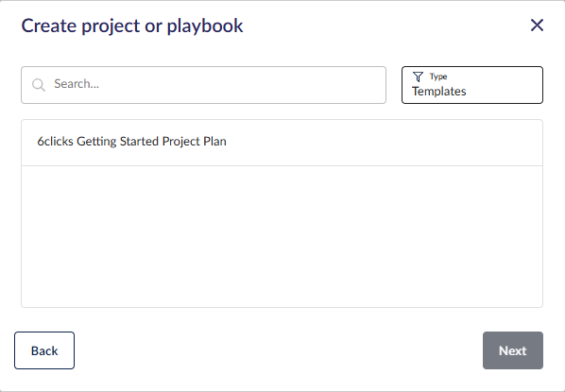Click the magnifying glass search icon

pyautogui.click(x=38, y=85)
